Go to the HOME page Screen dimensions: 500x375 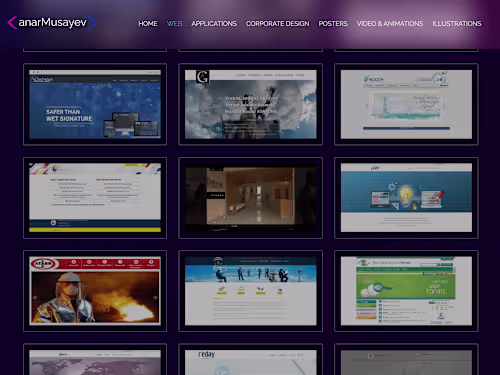(148, 24)
